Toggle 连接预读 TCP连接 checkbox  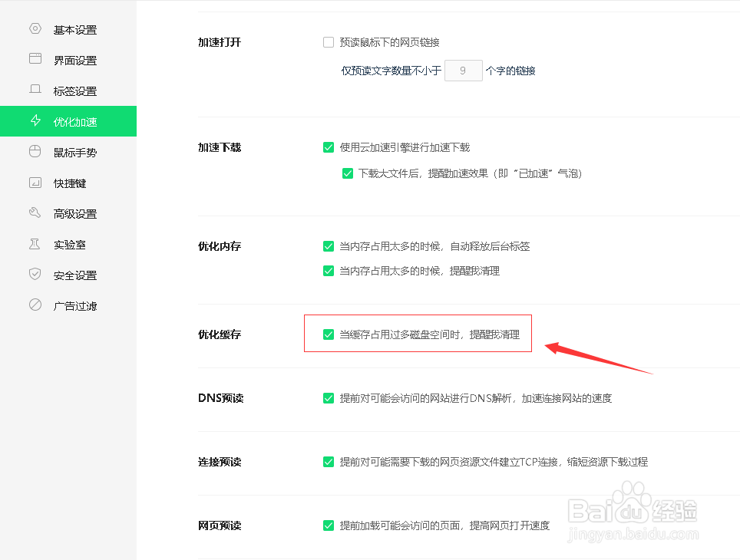pos(329,462)
